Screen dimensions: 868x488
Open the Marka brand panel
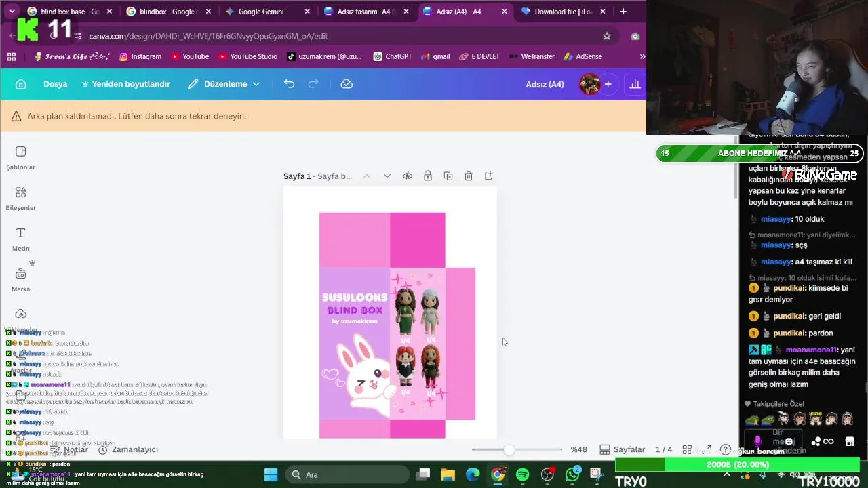click(x=20, y=280)
